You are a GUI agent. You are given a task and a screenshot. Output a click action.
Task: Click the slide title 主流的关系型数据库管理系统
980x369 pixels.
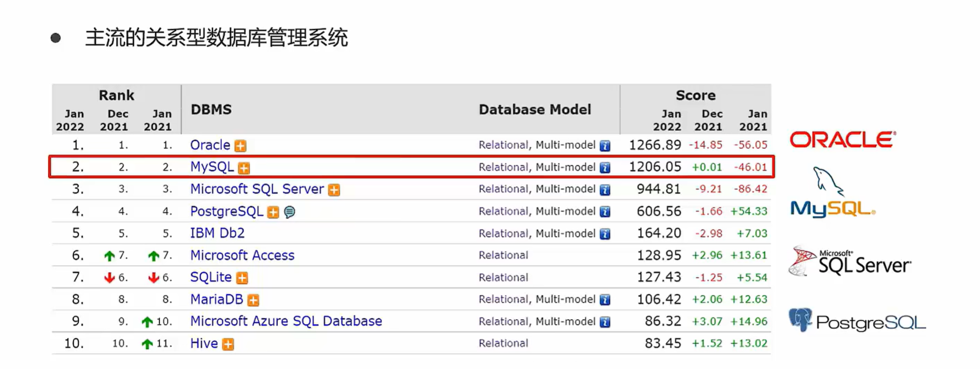click(216, 38)
